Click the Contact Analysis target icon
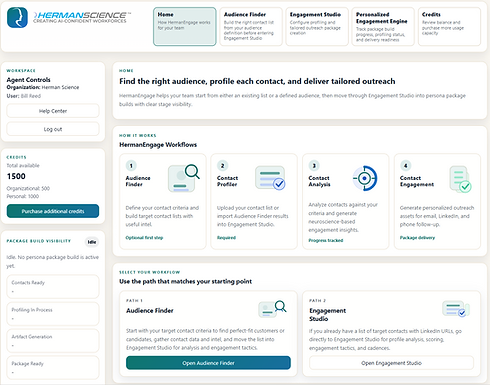This screenshot has height=385, width=490. [365, 178]
